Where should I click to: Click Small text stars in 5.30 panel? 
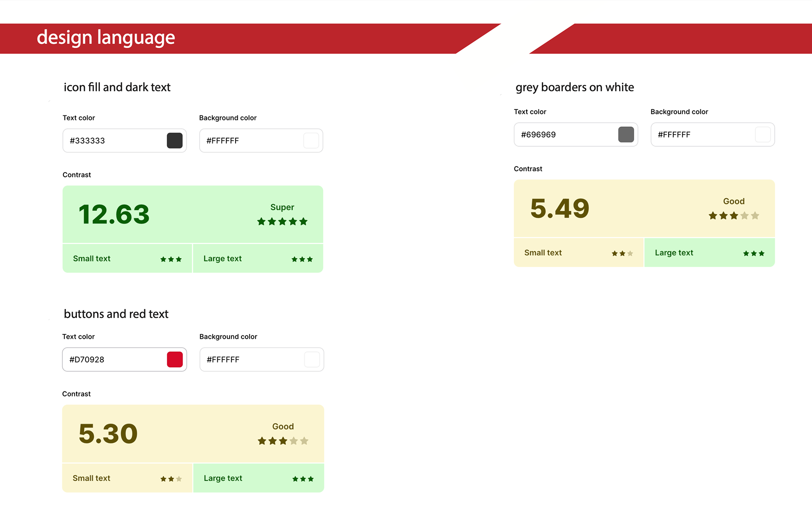tap(171, 479)
